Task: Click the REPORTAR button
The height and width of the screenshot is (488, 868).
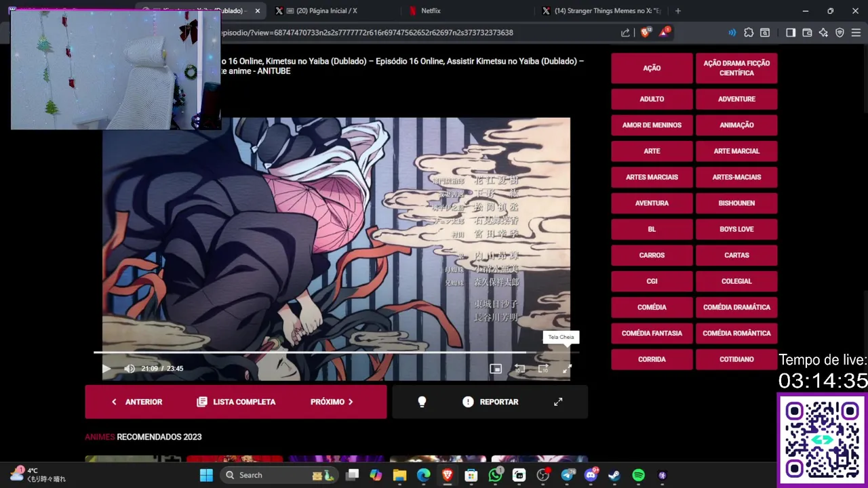Action: tap(490, 402)
